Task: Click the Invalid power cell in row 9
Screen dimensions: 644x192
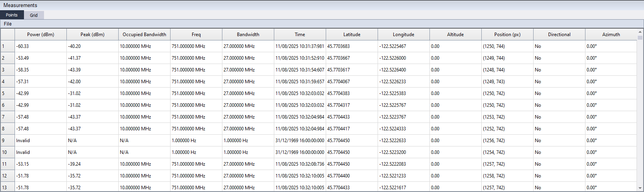Action: coord(41,141)
